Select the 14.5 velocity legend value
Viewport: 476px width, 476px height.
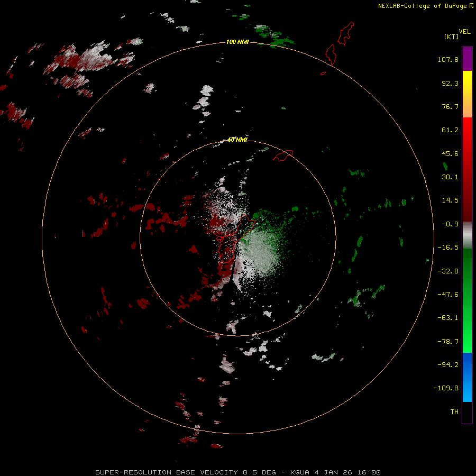click(450, 200)
